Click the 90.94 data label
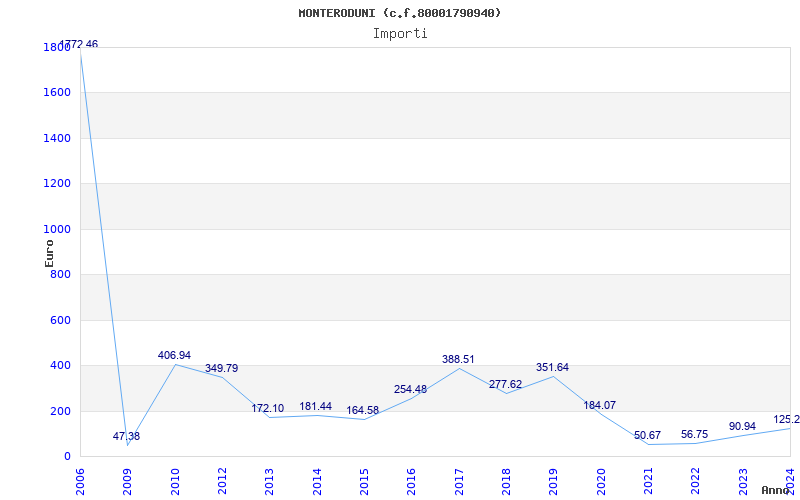This screenshot has height=500, width=800. point(742,426)
